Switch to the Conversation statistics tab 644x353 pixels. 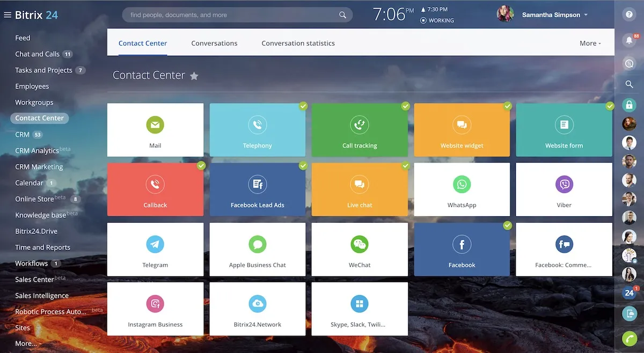(298, 43)
